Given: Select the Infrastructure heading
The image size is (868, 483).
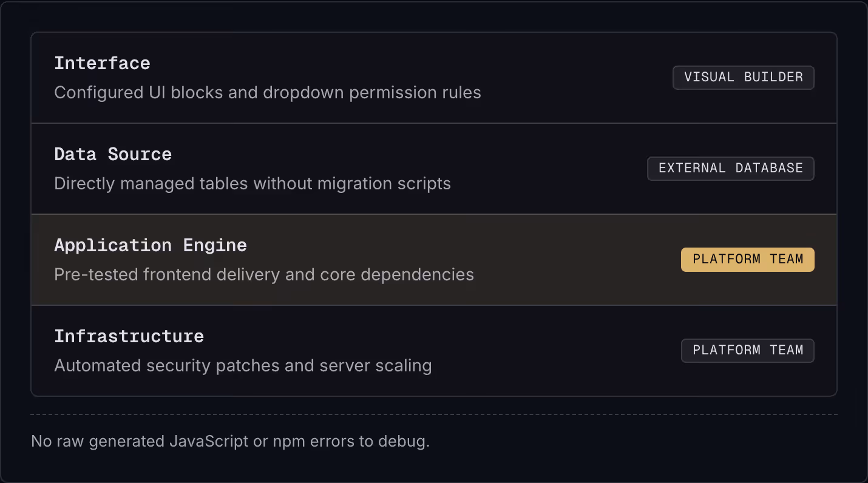Looking at the screenshot, I should (129, 336).
